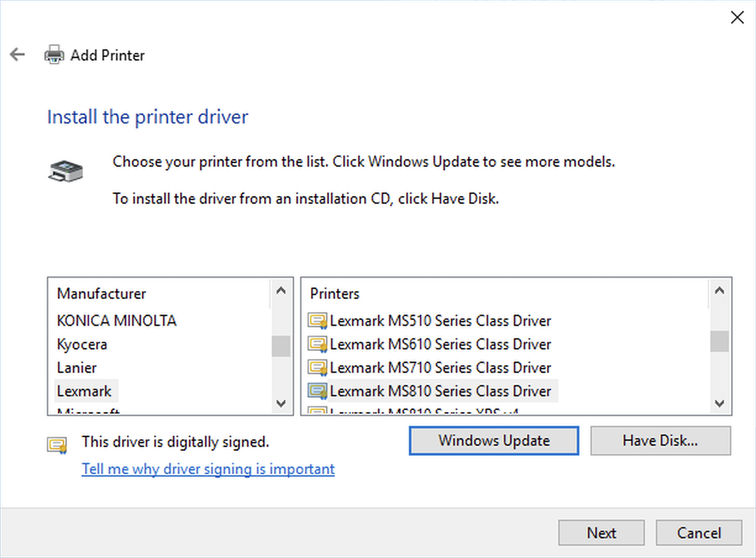Click Printers list scroll up arrow
Viewport: 756px width, 558px height.
click(719, 290)
